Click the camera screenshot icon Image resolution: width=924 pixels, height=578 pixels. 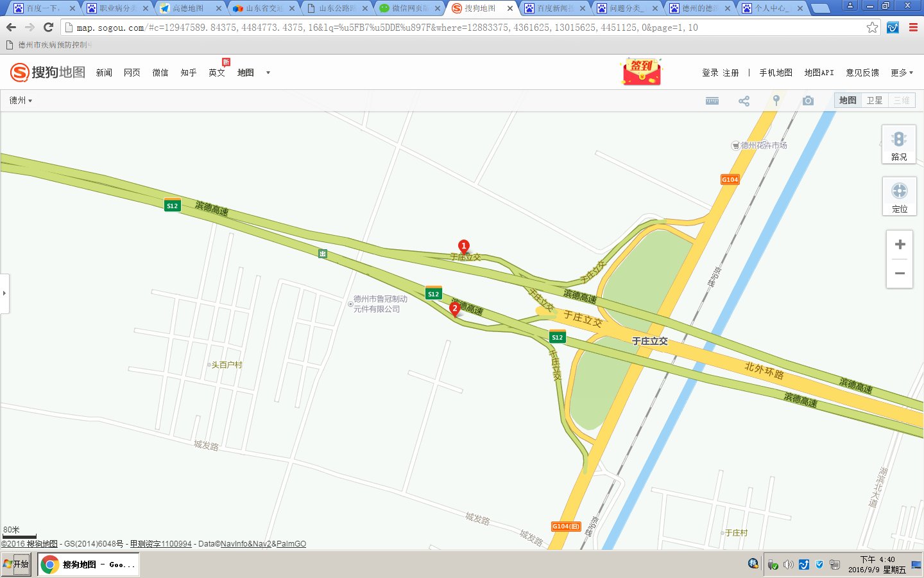tap(808, 101)
